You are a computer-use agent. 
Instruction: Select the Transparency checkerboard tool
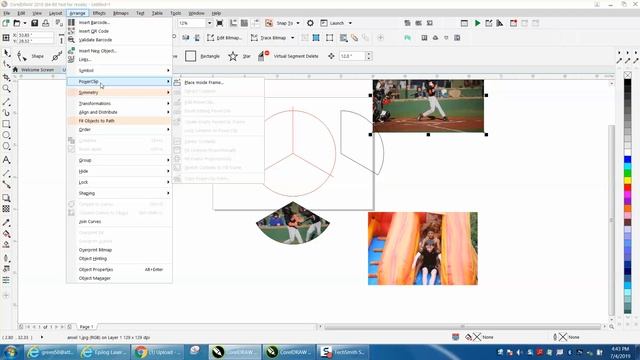6,209
